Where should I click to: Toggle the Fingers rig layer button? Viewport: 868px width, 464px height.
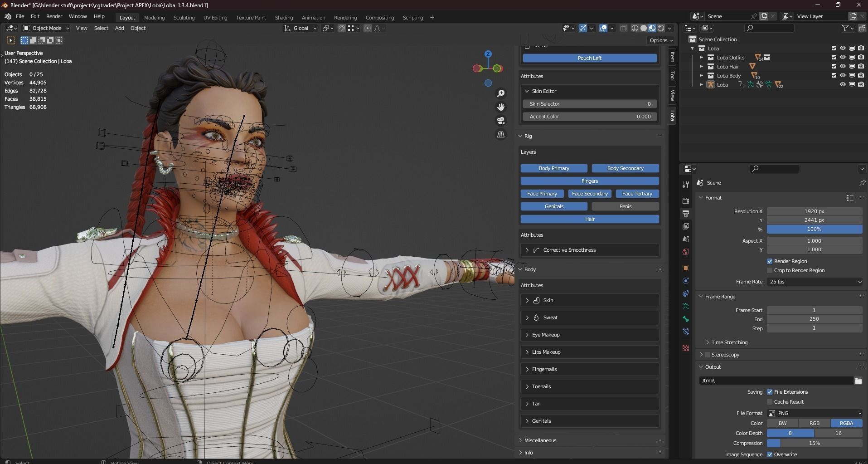(x=590, y=181)
